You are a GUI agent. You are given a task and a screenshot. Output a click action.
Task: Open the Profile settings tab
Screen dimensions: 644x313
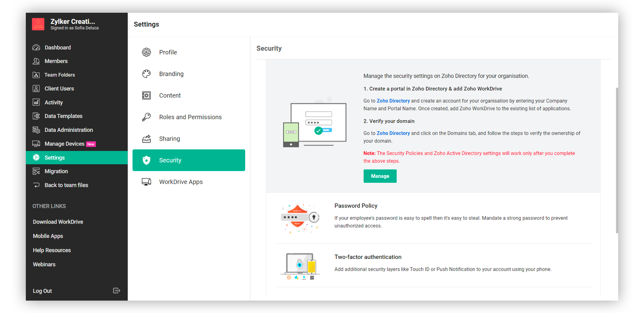pyautogui.click(x=168, y=52)
